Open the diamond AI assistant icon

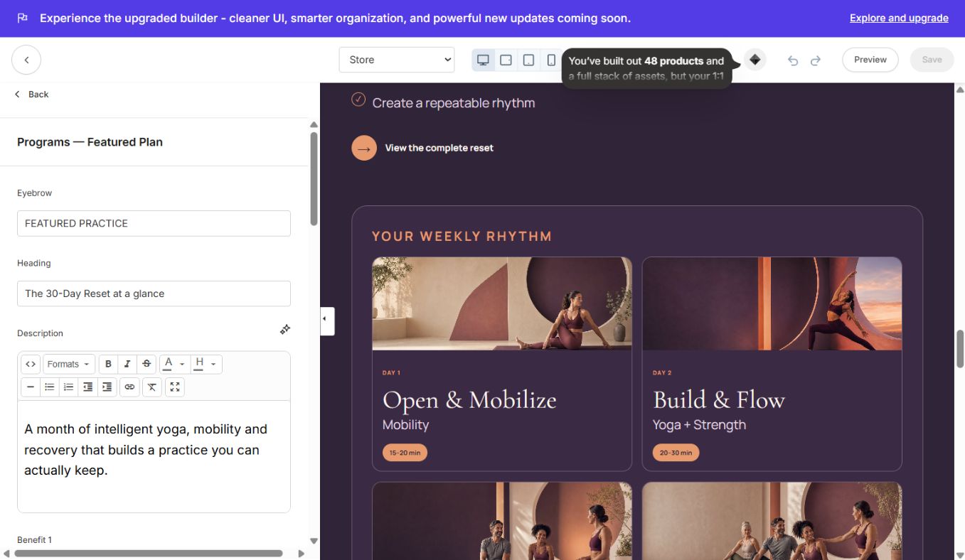point(755,60)
